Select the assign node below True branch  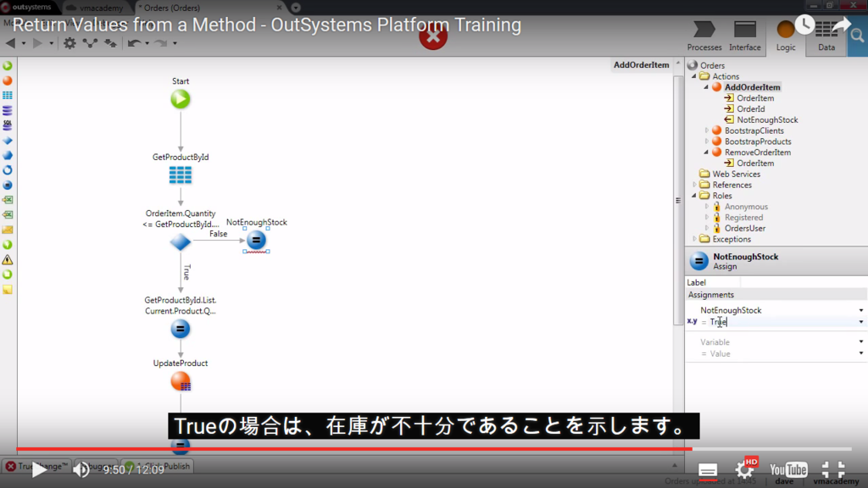[x=180, y=329]
